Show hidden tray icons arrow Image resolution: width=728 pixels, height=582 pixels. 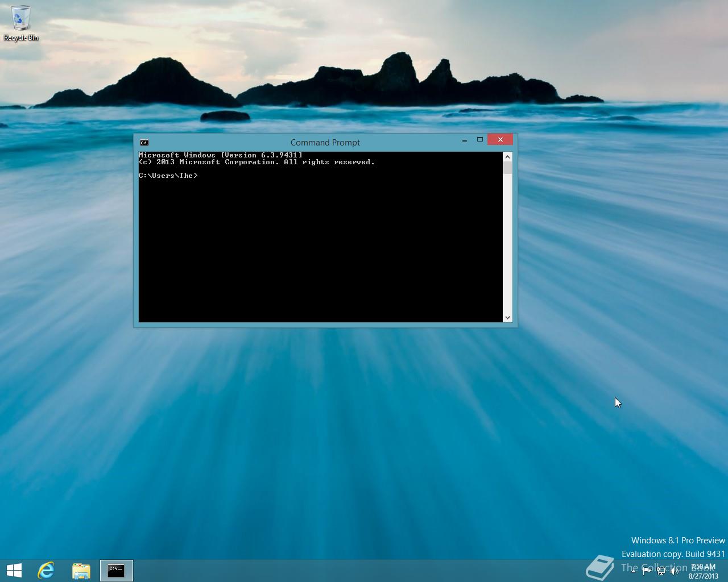click(634, 571)
